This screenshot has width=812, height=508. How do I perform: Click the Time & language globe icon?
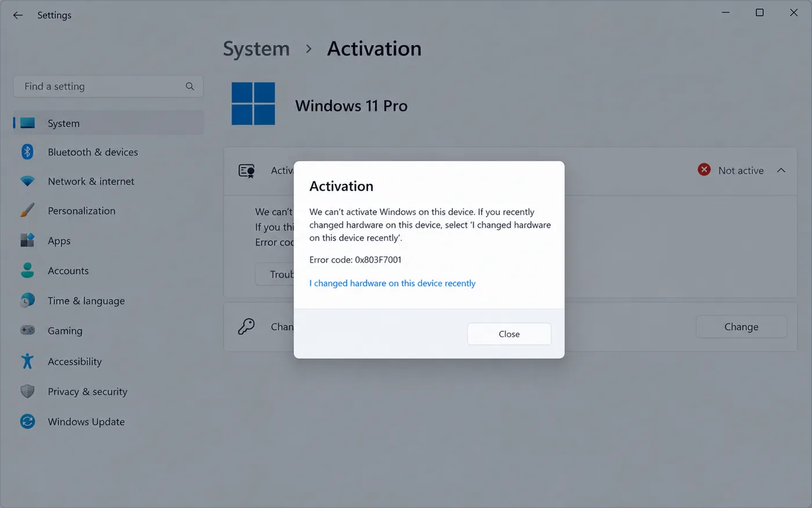[27, 300]
